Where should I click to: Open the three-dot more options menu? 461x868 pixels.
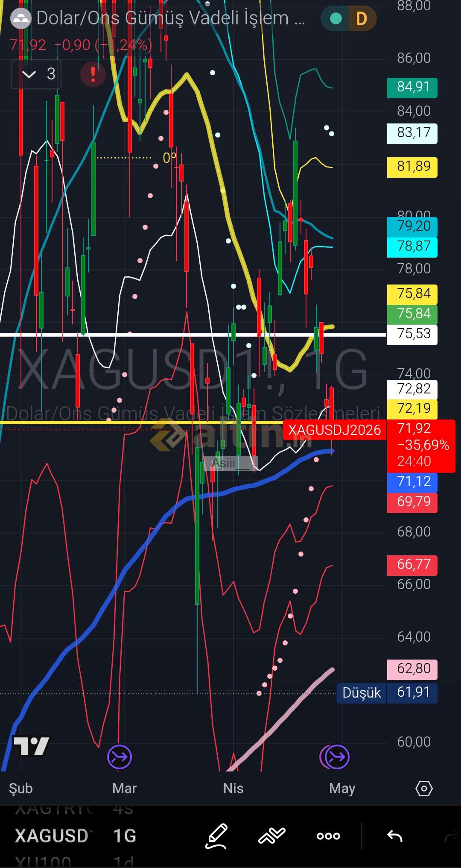328,836
